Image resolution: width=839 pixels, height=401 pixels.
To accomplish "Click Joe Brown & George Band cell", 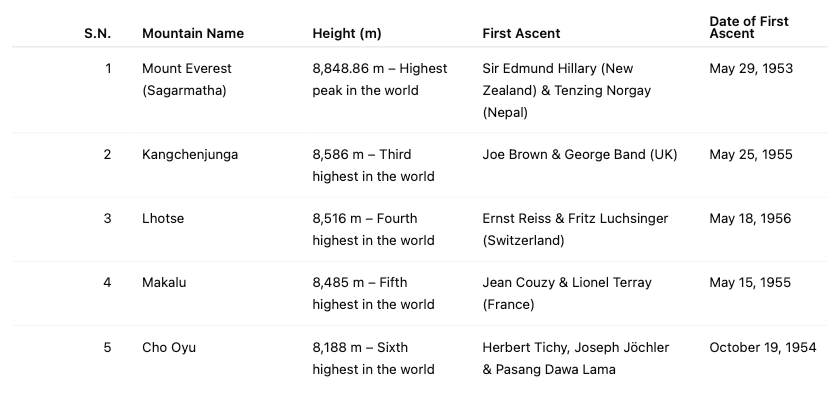I will point(579,154).
